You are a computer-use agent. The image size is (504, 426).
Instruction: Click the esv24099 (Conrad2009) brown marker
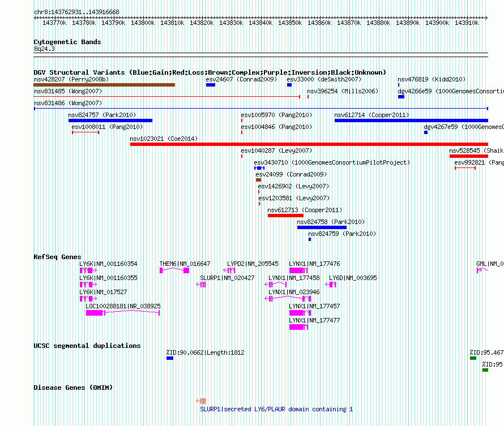(x=258, y=180)
